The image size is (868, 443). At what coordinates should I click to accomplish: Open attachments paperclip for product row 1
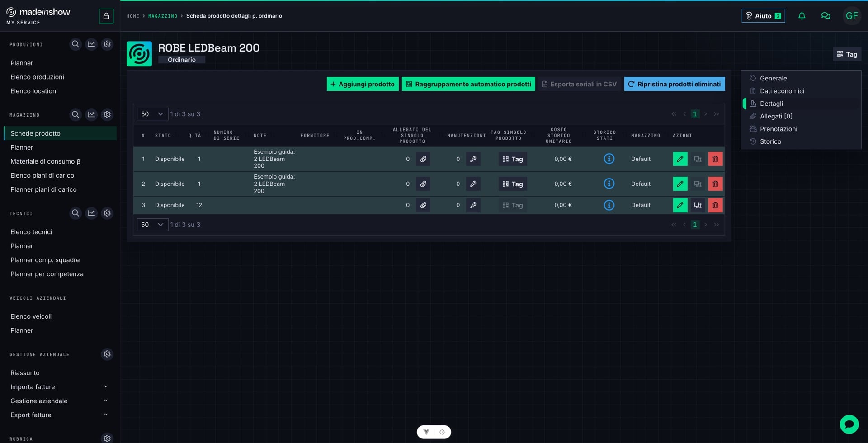pyautogui.click(x=423, y=159)
